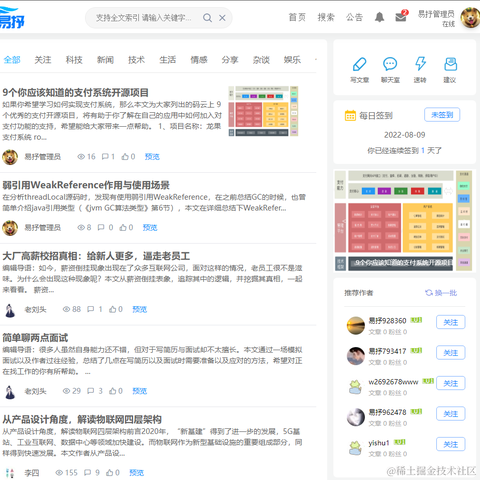Click the 速转 lightning icon
The width and height of the screenshot is (480, 480).
click(420, 63)
